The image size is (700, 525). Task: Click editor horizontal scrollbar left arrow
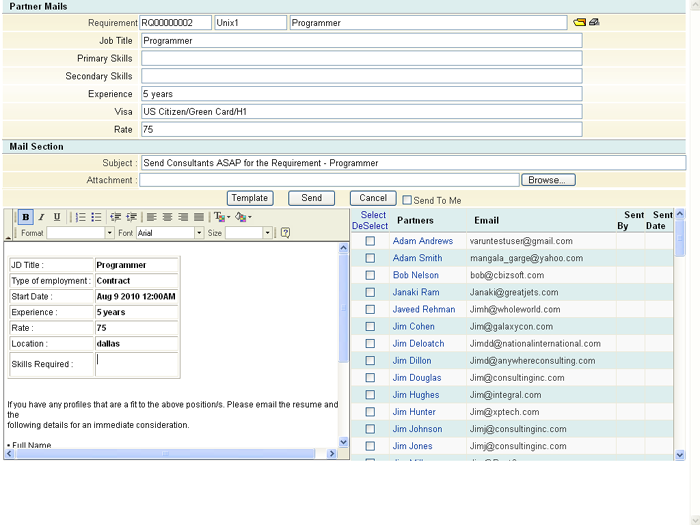[9, 454]
